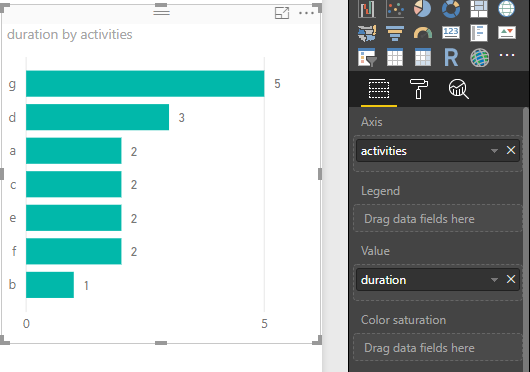The image size is (530, 372).
Task: Open the activities field dropdown arrow
Action: (494, 151)
